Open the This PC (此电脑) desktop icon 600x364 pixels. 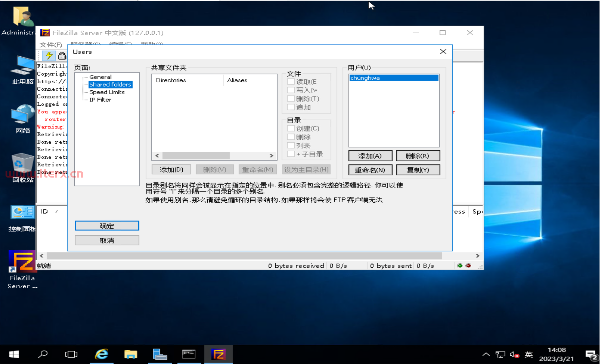click(23, 70)
